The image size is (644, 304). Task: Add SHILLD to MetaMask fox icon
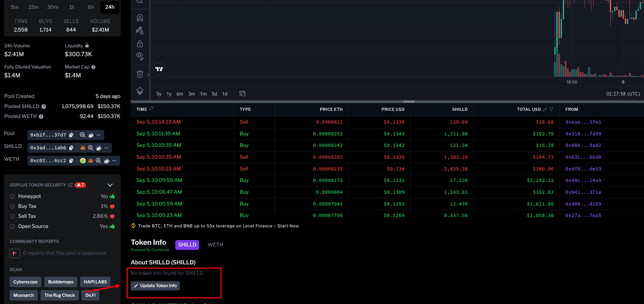pyautogui.click(x=83, y=148)
